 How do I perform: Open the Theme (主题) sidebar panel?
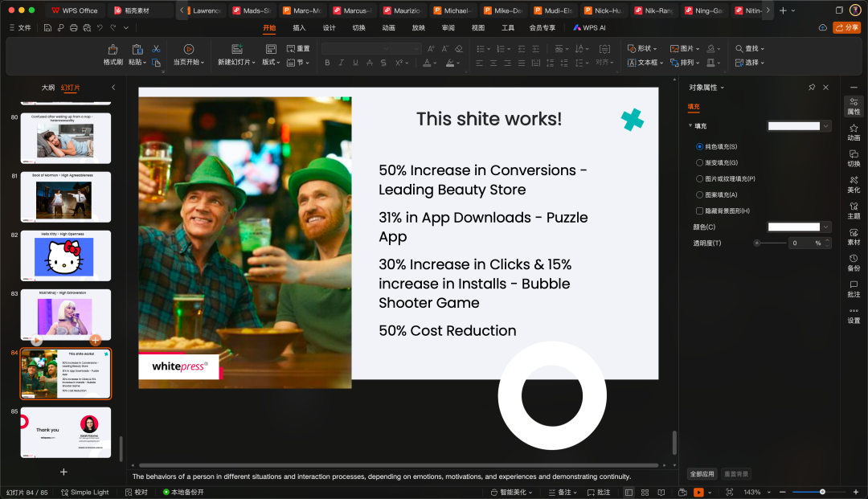[x=854, y=211]
